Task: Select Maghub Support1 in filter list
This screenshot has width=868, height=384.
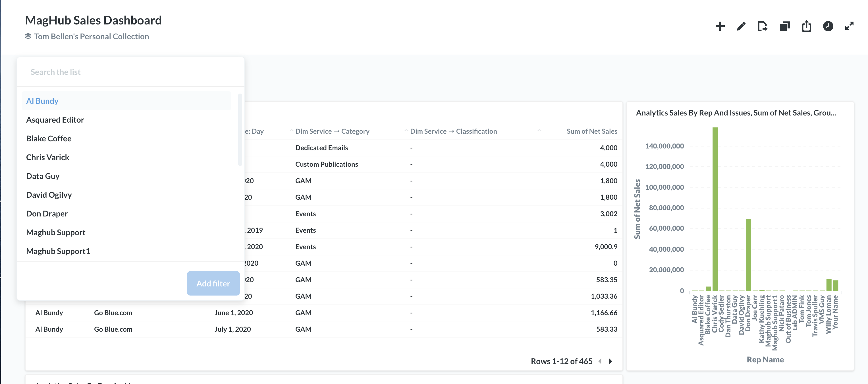Action: pyautogui.click(x=126, y=251)
